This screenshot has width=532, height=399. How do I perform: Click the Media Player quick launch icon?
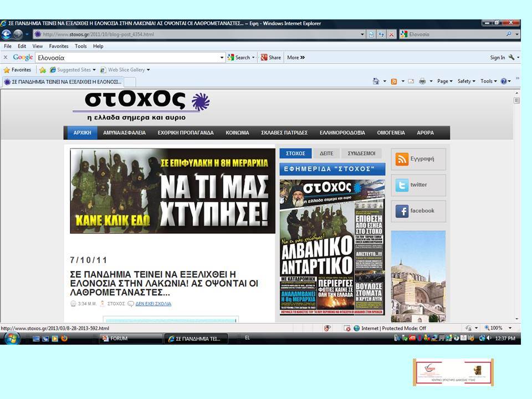pos(55,338)
